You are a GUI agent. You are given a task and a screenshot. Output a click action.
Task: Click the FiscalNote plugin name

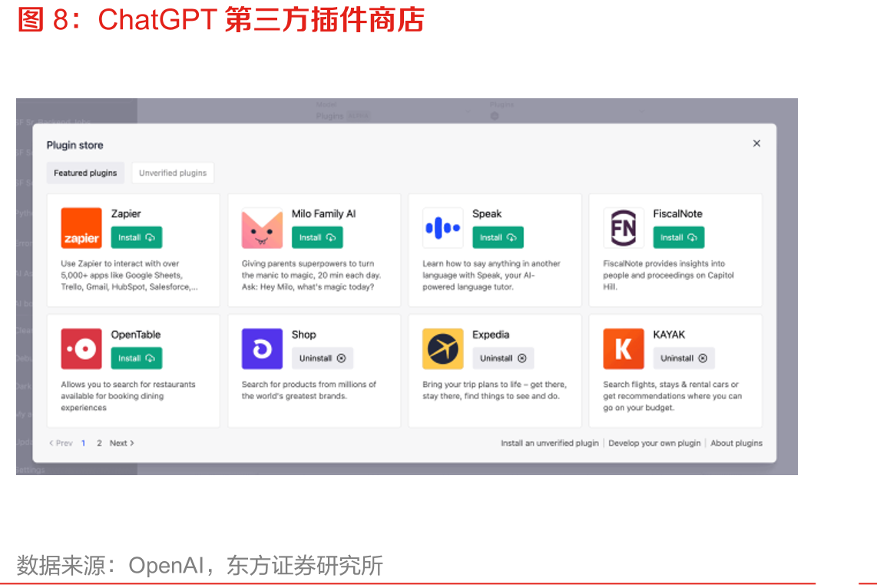coord(677,214)
